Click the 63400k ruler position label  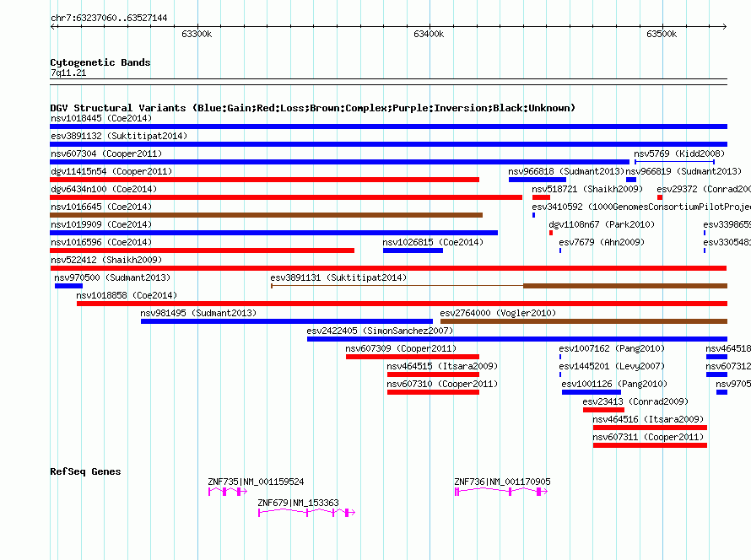[429, 34]
